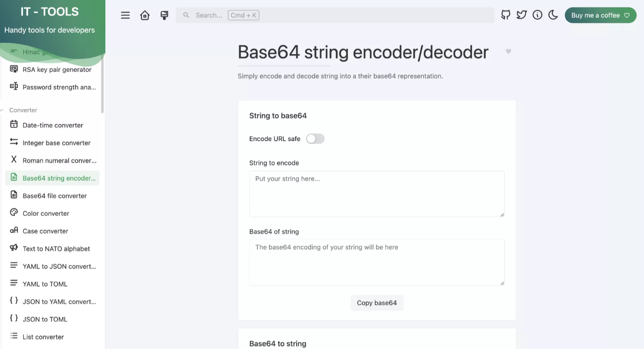Click the paint roller UI icon in top bar
This screenshot has width=644, height=349.
[x=164, y=15]
